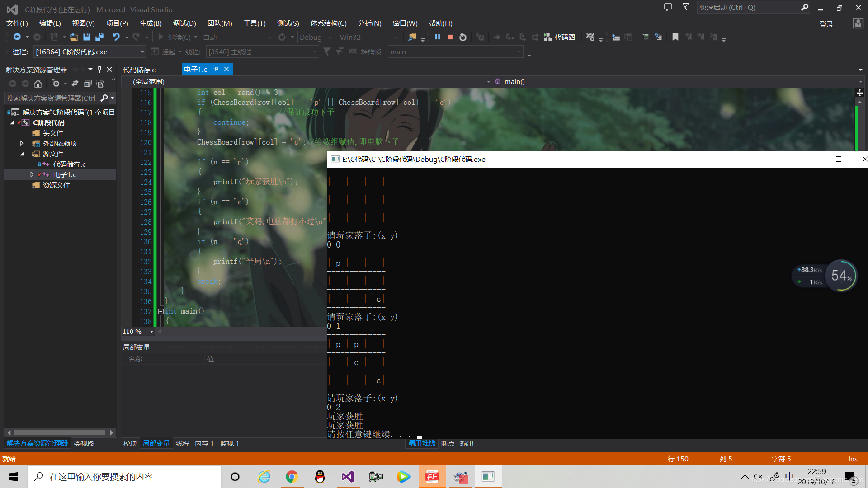Open the 调试(D) menu
868x488 pixels.
184,23
